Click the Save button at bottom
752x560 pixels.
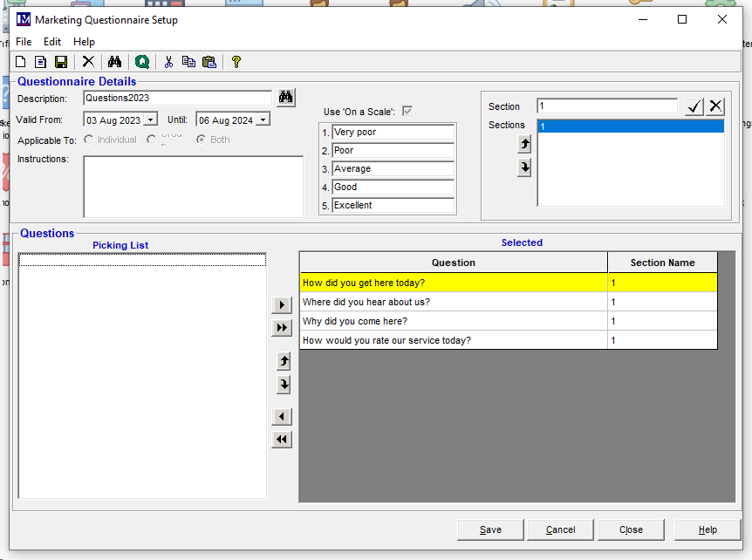pyautogui.click(x=490, y=529)
